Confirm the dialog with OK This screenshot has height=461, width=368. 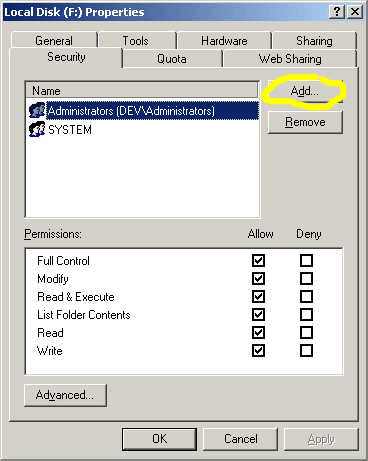159,439
